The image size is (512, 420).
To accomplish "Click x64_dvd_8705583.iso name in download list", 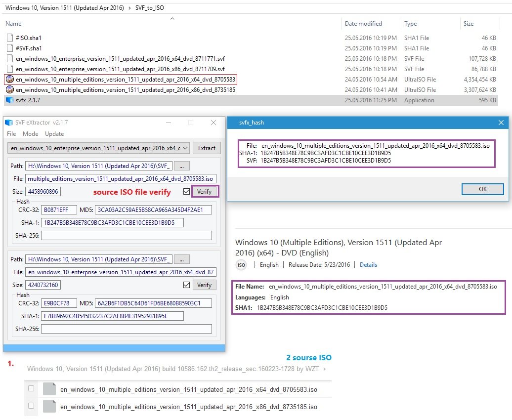I will coord(189,390).
